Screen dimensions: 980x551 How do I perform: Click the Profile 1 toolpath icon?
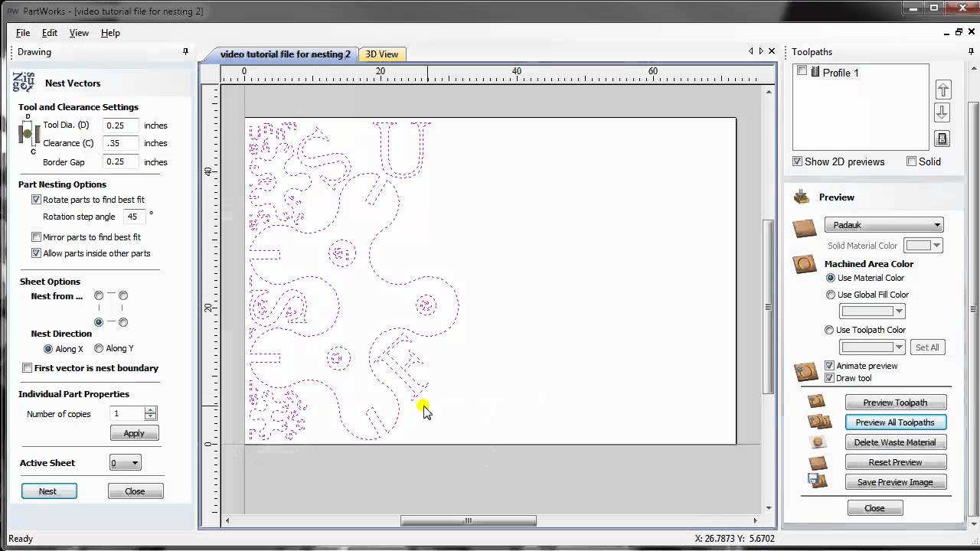point(815,72)
